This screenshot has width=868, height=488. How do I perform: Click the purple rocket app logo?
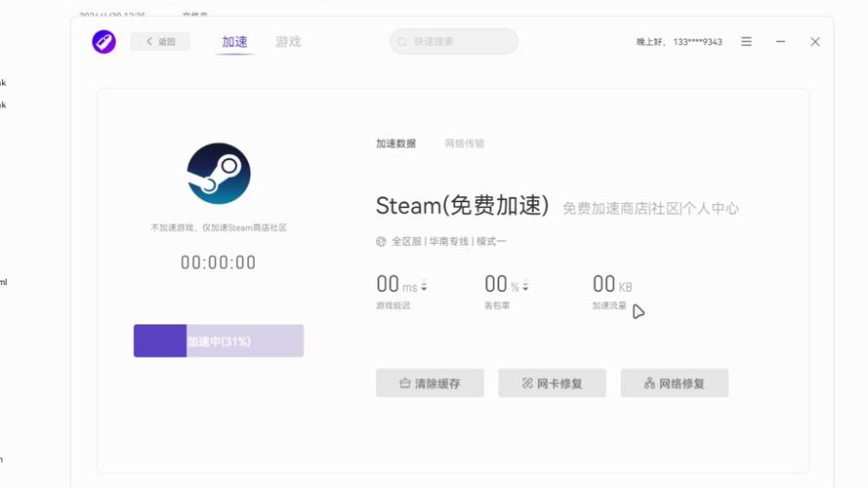click(104, 42)
